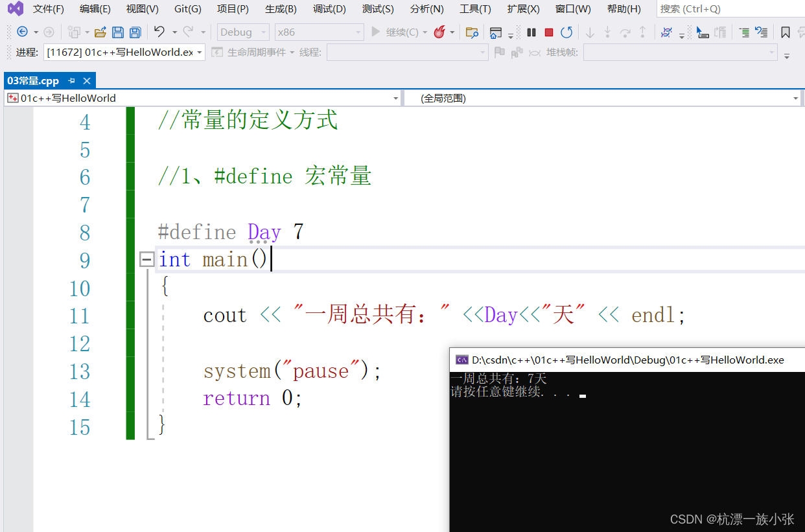Viewport: 805px width, 532px height.
Task: Click the Step Out up arrow icon
Action: point(642,32)
